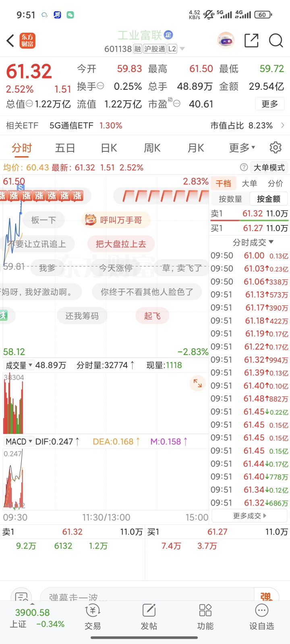The width and height of the screenshot is (290, 644).
Task: Tap the 卖1 61.32 order row
Action: coord(249,213)
